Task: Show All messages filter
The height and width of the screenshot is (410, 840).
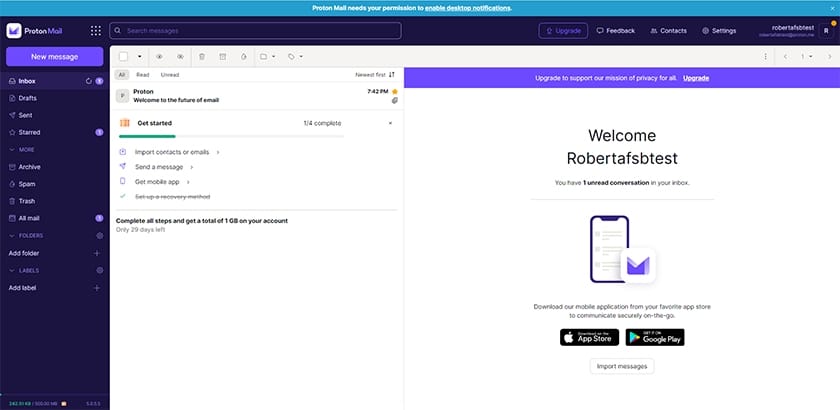Action: pyautogui.click(x=122, y=74)
